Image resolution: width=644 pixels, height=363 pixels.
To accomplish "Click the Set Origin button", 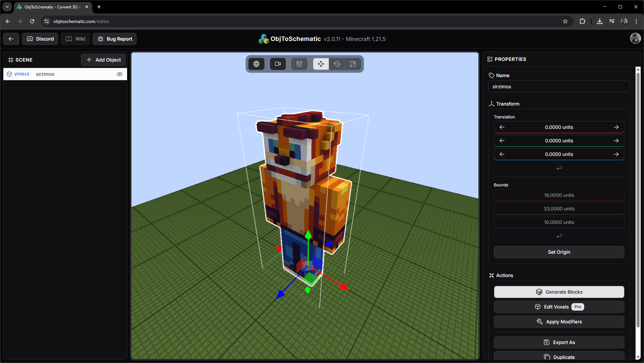I will point(559,252).
